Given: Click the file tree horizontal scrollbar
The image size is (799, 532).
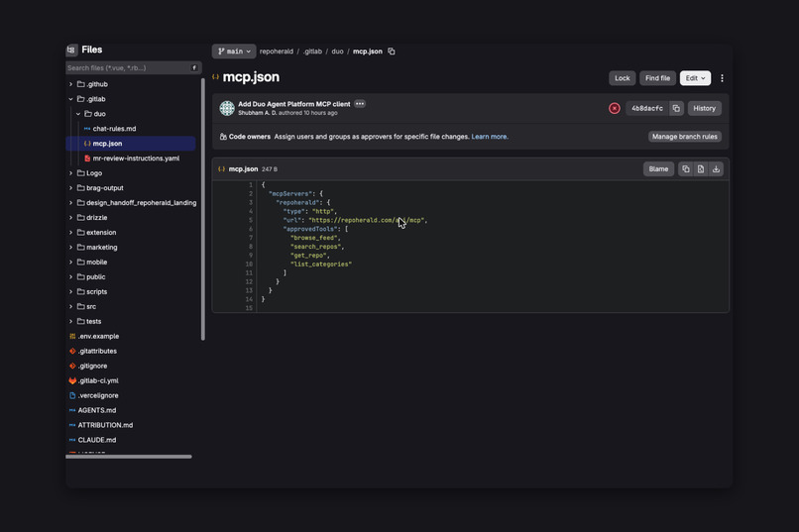Looking at the screenshot, I should pyautogui.click(x=129, y=457).
